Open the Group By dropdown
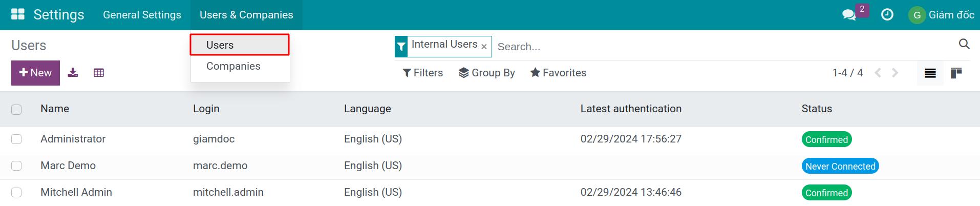 [487, 73]
